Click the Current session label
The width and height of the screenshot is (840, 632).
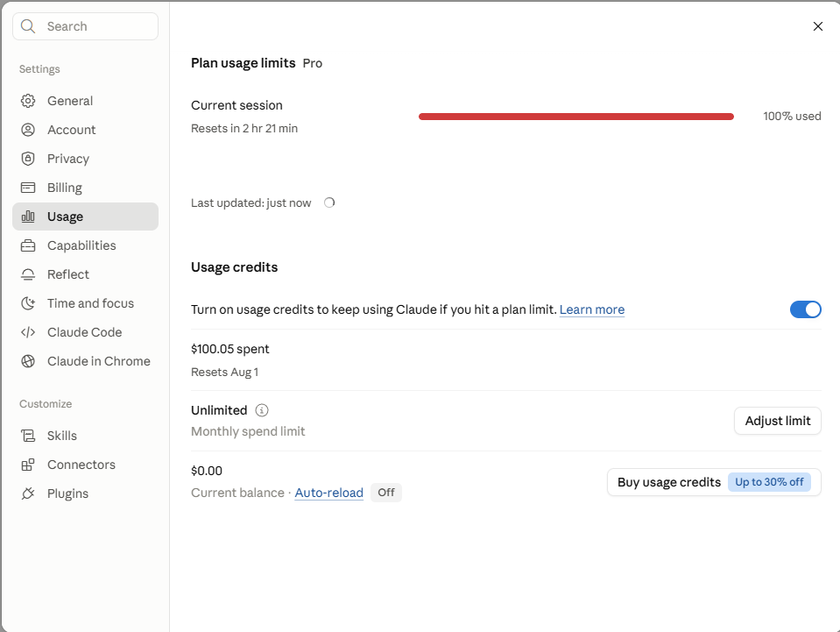pyautogui.click(x=236, y=105)
